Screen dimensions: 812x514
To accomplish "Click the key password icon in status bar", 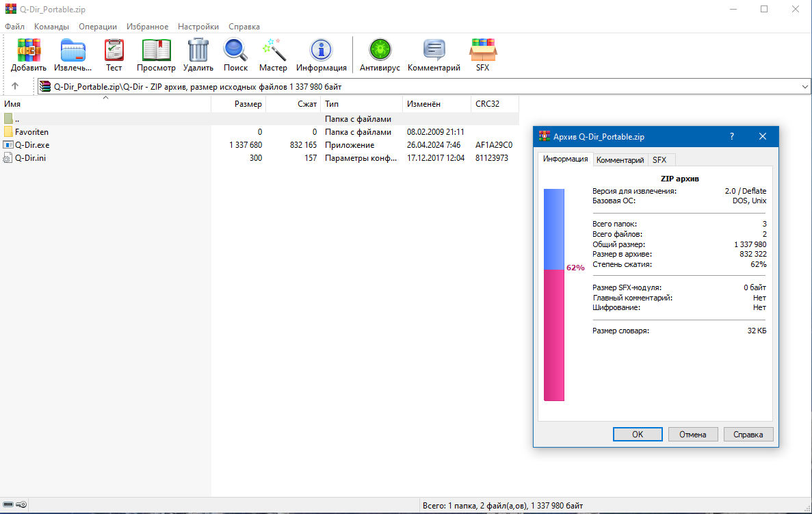I will pyautogui.click(x=21, y=504).
